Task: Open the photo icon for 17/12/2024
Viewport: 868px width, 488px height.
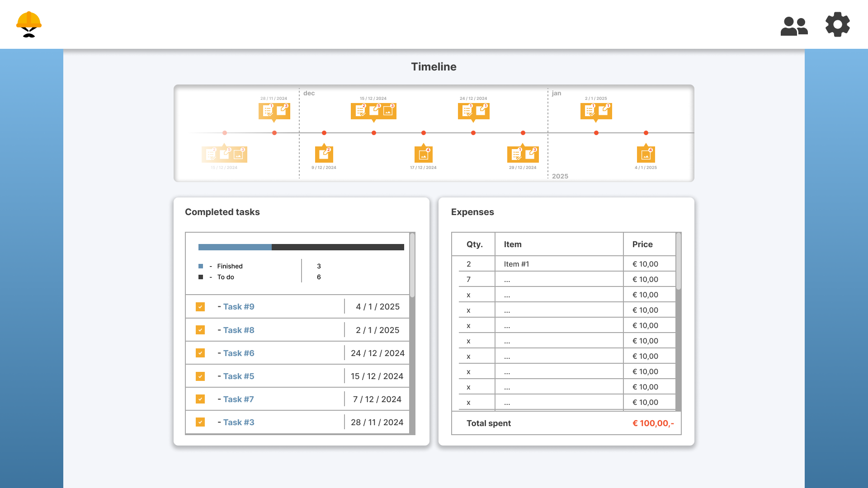Action: 424,155
